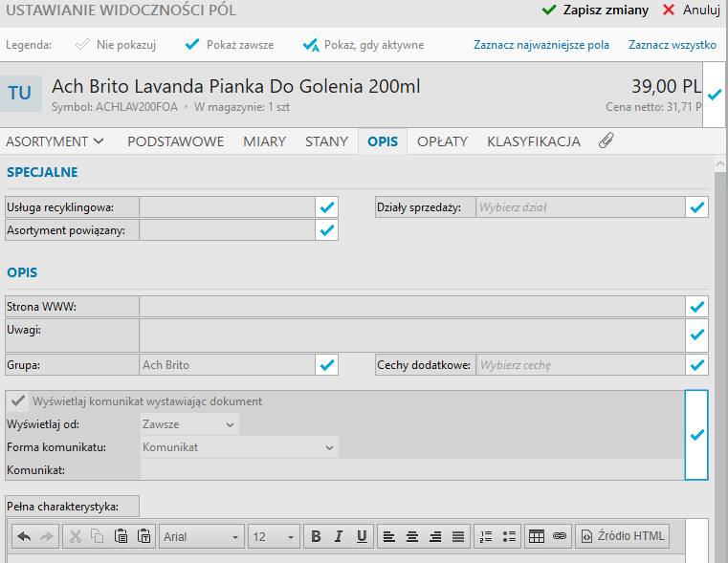
Task: Insert a numbered list
Action: [x=485, y=536]
